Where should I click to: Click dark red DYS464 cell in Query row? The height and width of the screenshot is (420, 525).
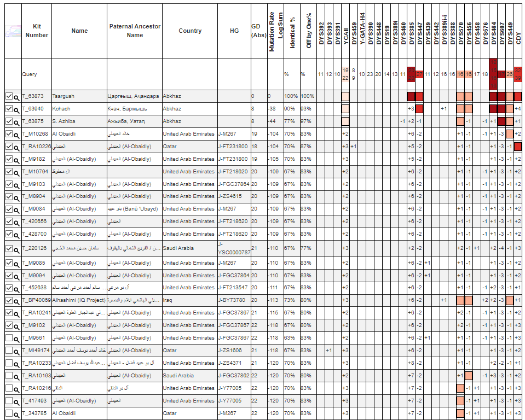[x=493, y=74]
